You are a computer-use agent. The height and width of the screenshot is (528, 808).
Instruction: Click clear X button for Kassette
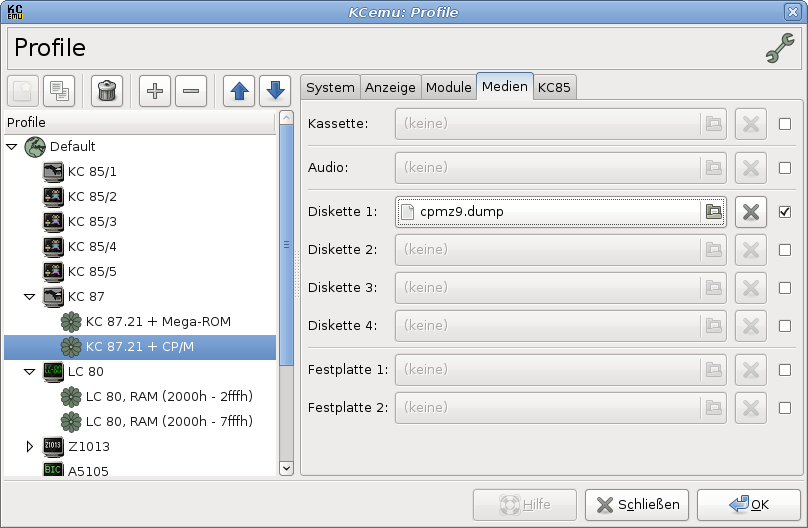(x=751, y=124)
